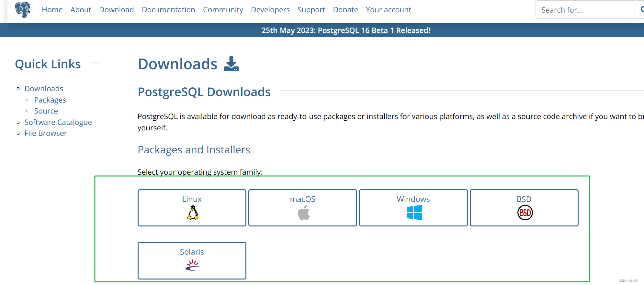Open Packages in Quick Links
644x285 pixels.
coord(50,100)
